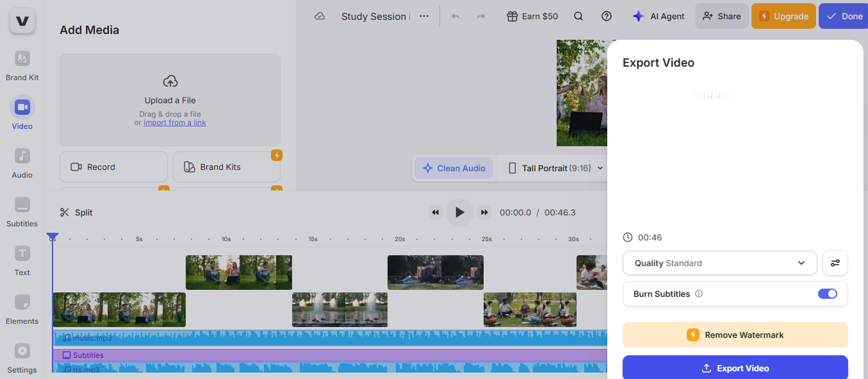Viewport: 868px width, 379px height.
Task: Open search with the magnifier icon
Action: click(x=578, y=16)
